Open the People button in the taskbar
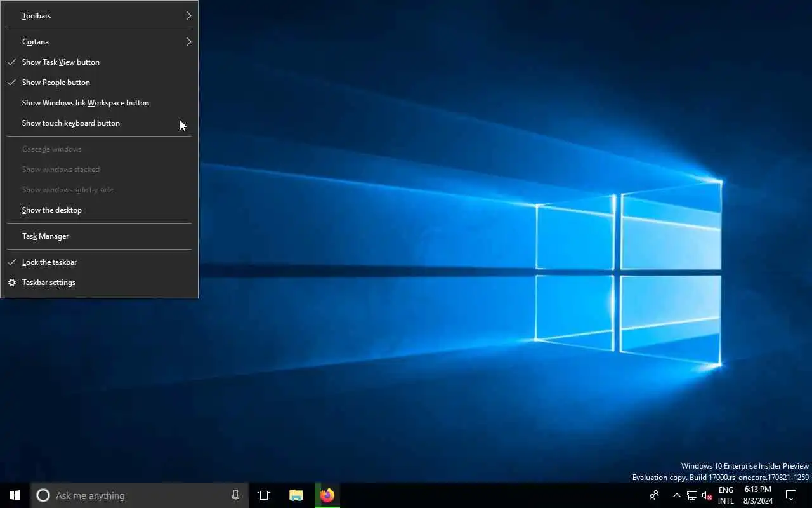Image resolution: width=812 pixels, height=508 pixels. click(654, 495)
